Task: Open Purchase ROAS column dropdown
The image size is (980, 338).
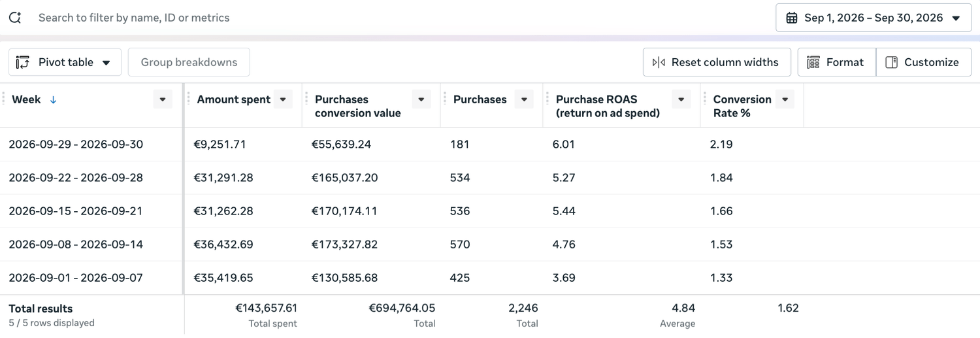Action: (x=681, y=99)
